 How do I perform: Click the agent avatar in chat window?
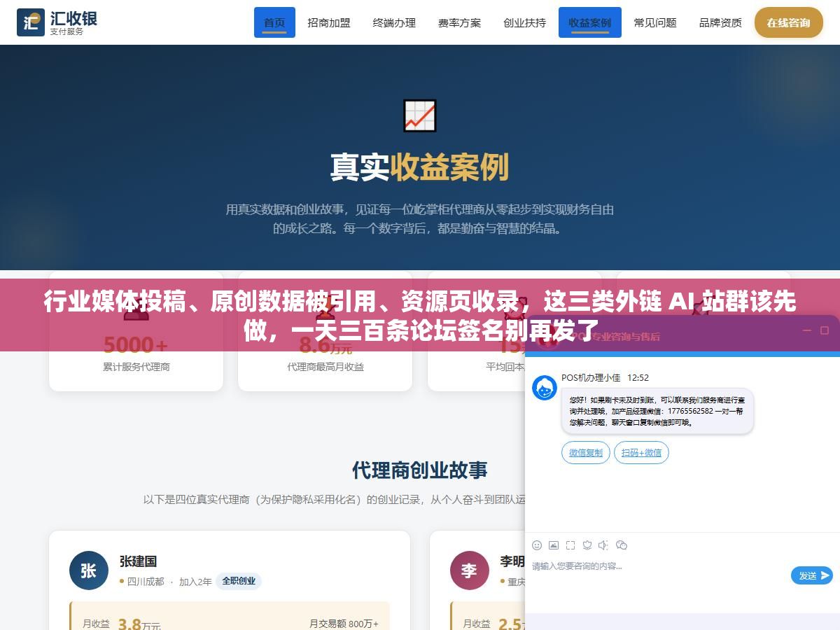point(545,388)
